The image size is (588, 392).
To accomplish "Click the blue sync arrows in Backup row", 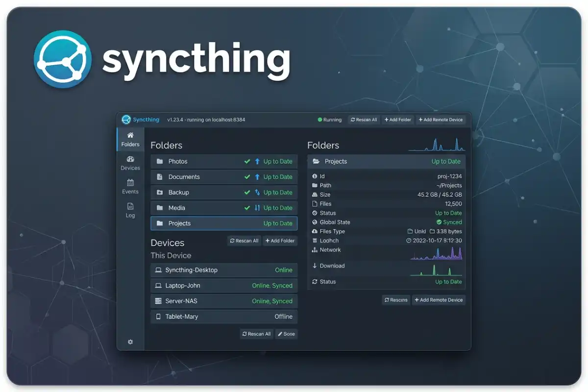I will (257, 193).
